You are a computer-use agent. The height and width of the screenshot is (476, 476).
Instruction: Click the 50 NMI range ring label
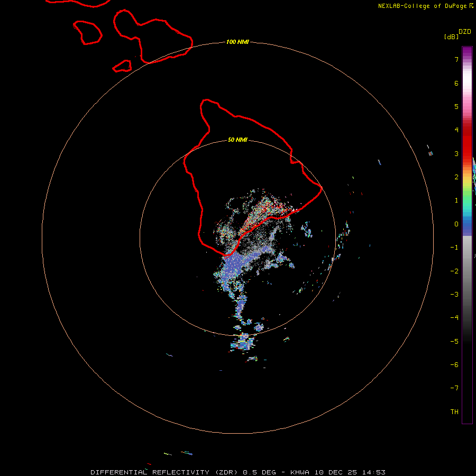(237, 140)
